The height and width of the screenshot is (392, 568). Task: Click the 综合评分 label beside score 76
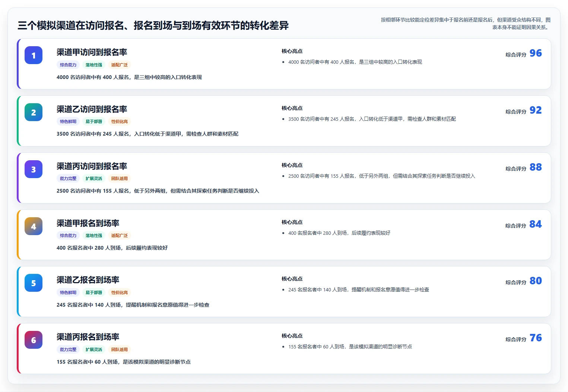(516, 339)
